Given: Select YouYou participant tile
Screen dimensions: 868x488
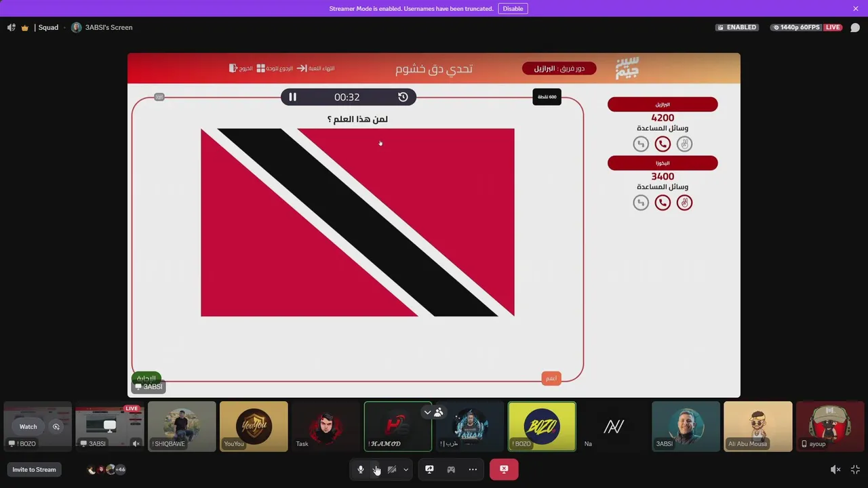Looking at the screenshot, I should (254, 426).
